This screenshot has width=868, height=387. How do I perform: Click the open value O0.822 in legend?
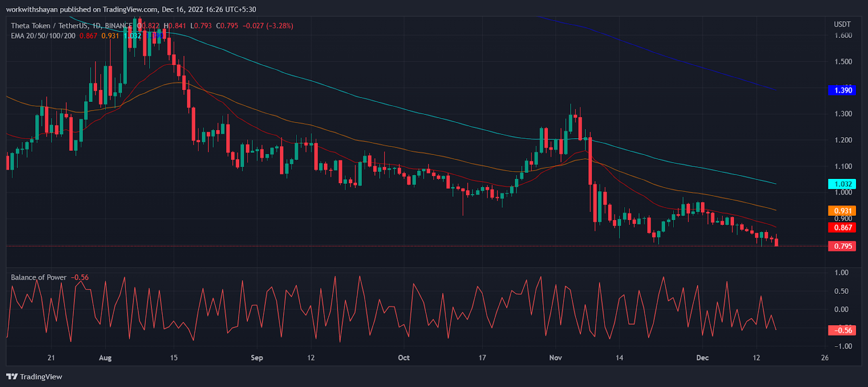coord(149,25)
